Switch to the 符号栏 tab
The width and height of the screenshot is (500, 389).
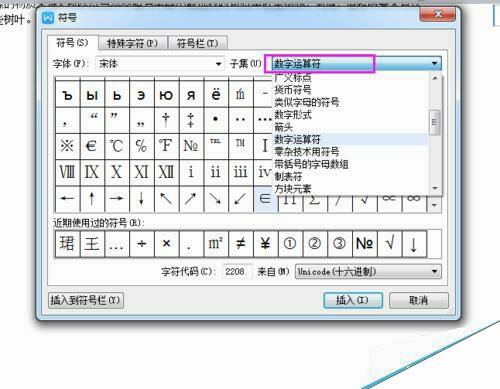(197, 43)
